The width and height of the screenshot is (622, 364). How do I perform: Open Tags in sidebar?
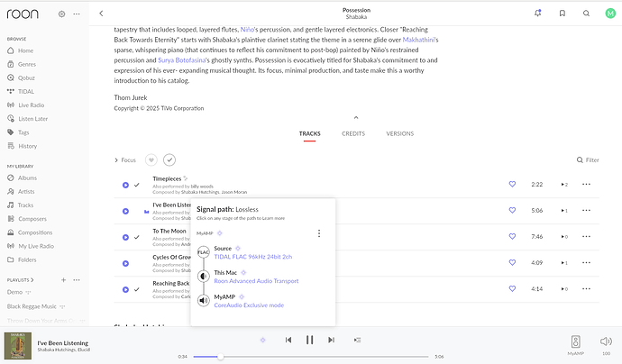(18, 132)
